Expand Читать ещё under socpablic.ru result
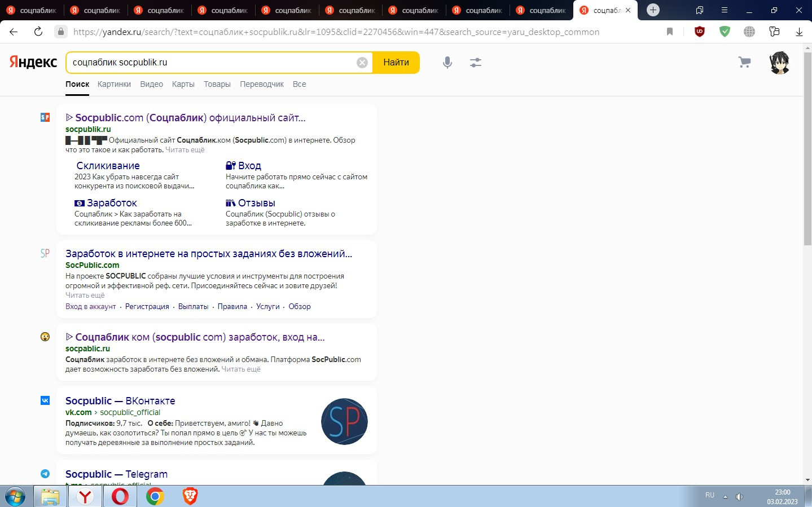 point(241,369)
